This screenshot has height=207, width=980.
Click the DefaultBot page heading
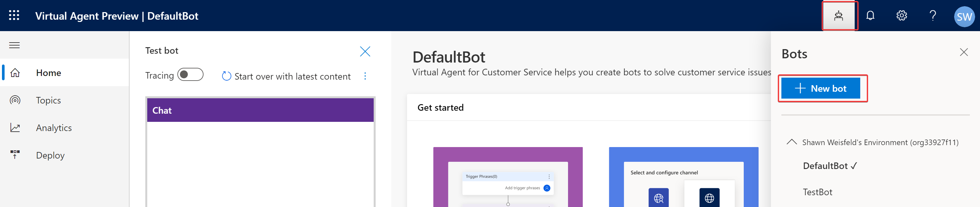449,57
